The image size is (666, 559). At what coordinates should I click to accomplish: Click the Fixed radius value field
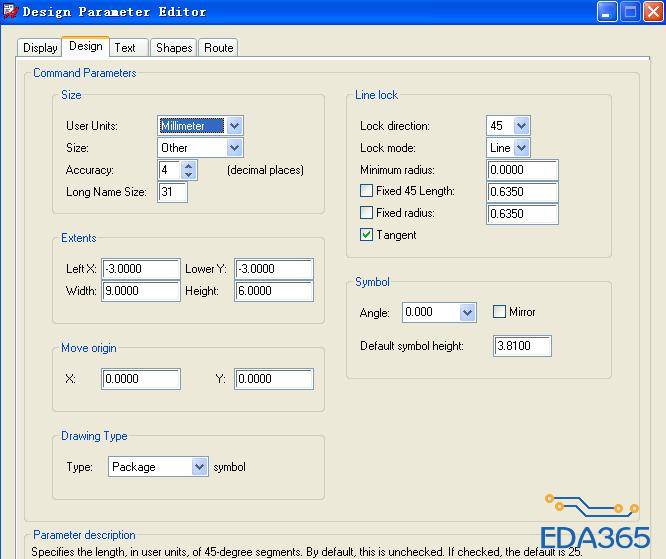[522, 214]
